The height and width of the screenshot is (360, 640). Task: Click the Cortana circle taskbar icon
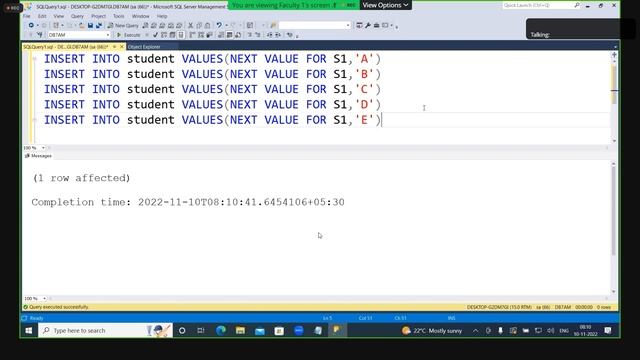pyautogui.click(x=182, y=330)
